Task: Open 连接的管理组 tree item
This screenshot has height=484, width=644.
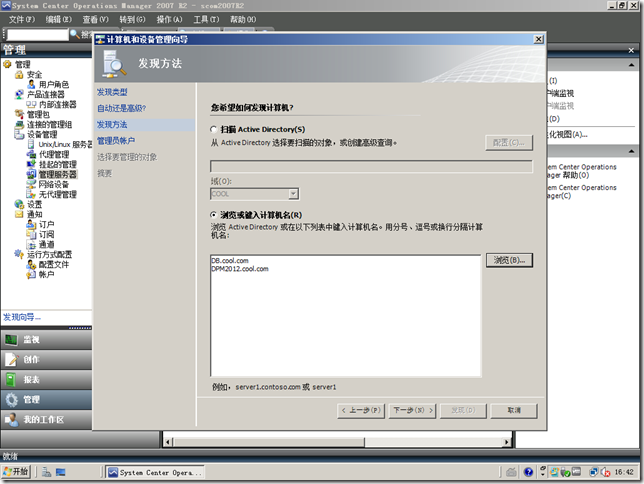Action: (49, 124)
